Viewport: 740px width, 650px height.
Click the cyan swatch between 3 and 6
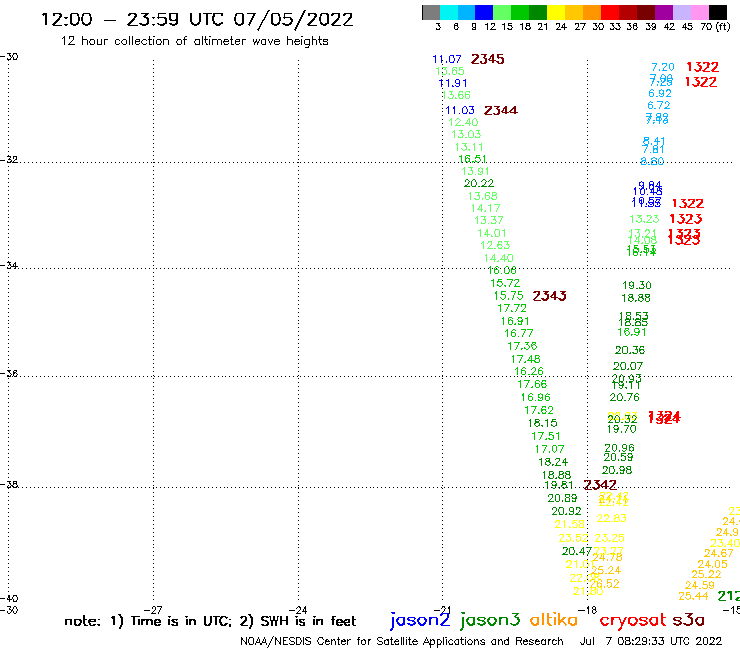(x=449, y=12)
